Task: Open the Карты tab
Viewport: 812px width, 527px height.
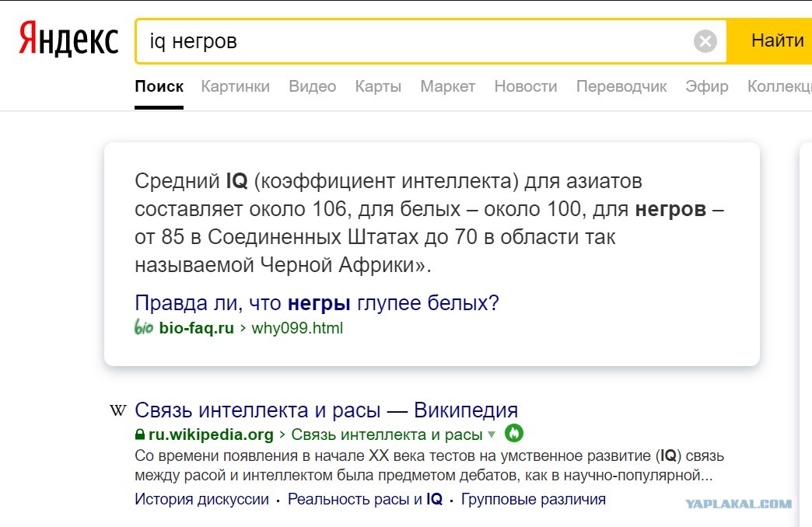Action: pyautogui.click(x=378, y=86)
